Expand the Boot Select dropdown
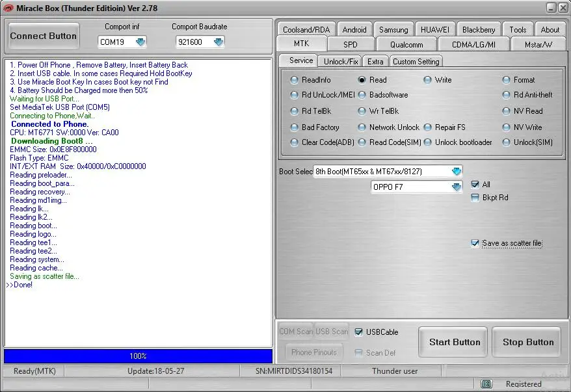571x392 pixels. [x=457, y=171]
